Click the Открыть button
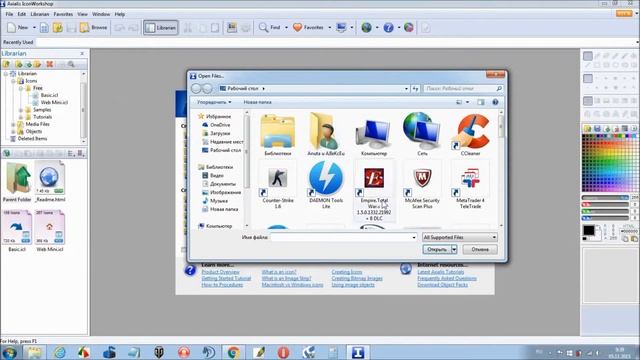 [x=436, y=249]
